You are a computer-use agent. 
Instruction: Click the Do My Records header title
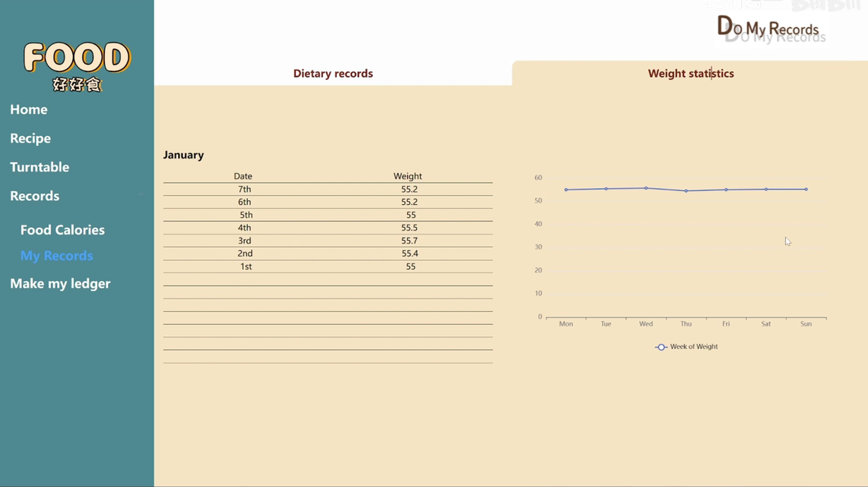[x=768, y=27]
